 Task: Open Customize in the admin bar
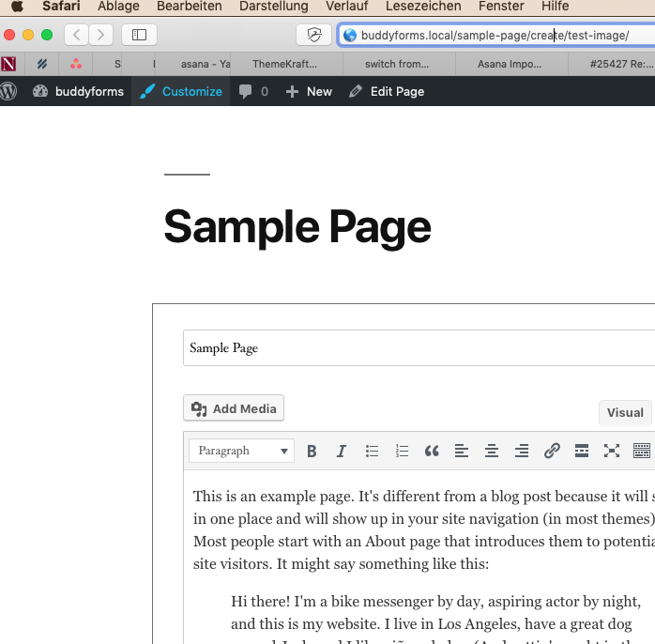point(181,91)
